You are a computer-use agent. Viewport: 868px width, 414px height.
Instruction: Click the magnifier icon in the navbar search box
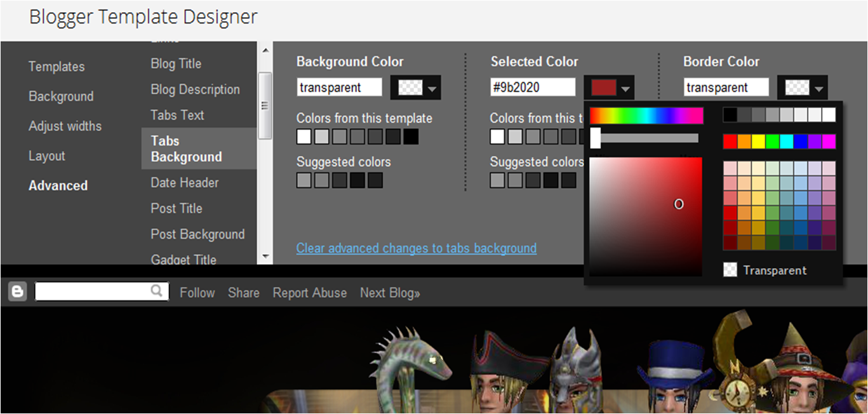tap(157, 291)
